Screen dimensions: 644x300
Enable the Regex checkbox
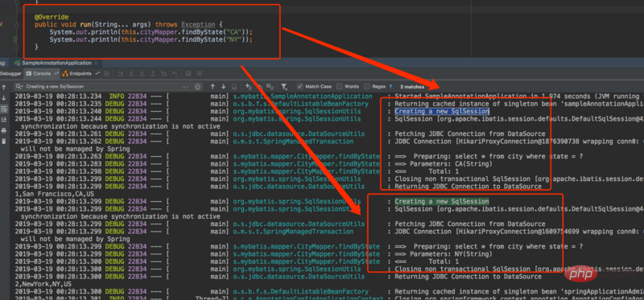366,87
